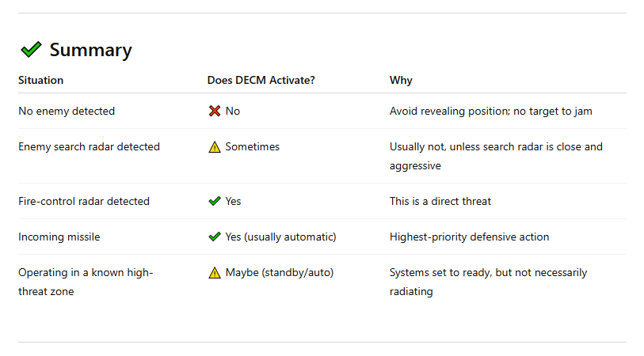Select the No enemy detected cell

point(67,112)
